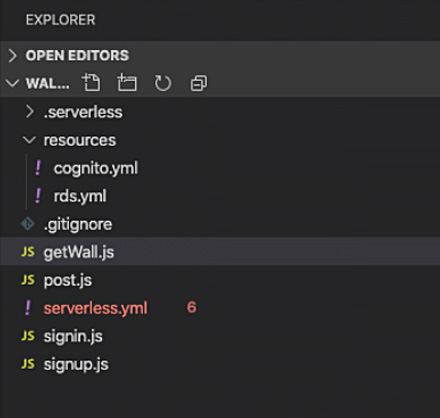Open rds.yml file
Screen dimensions: 440x418
pyautogui.click(x=80, y=196)
